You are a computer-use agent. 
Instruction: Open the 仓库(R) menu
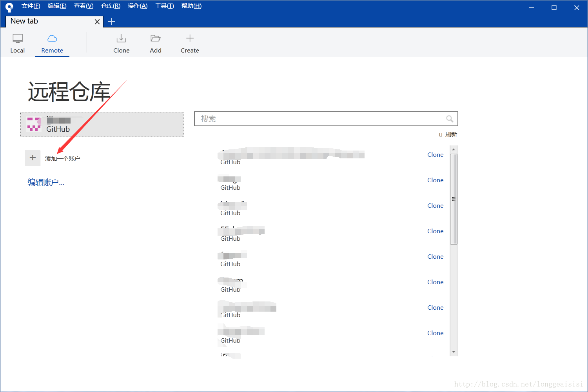pyautogui.click(x=111, y=6)
